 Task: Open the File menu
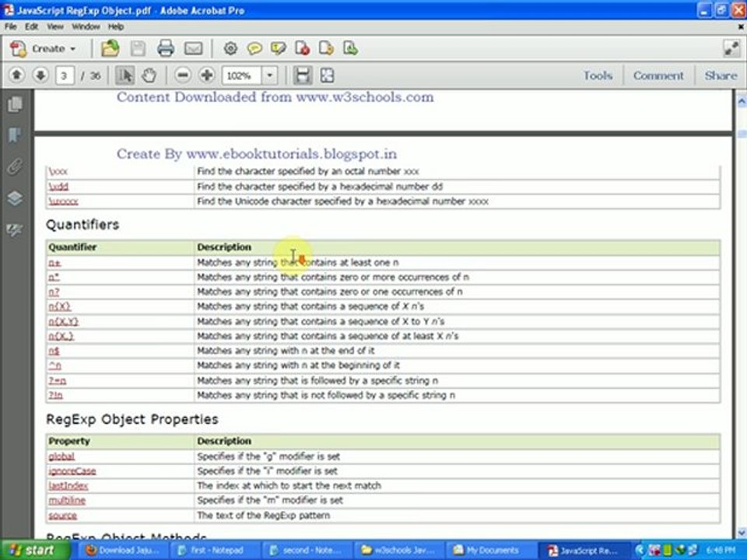(10, 26)
